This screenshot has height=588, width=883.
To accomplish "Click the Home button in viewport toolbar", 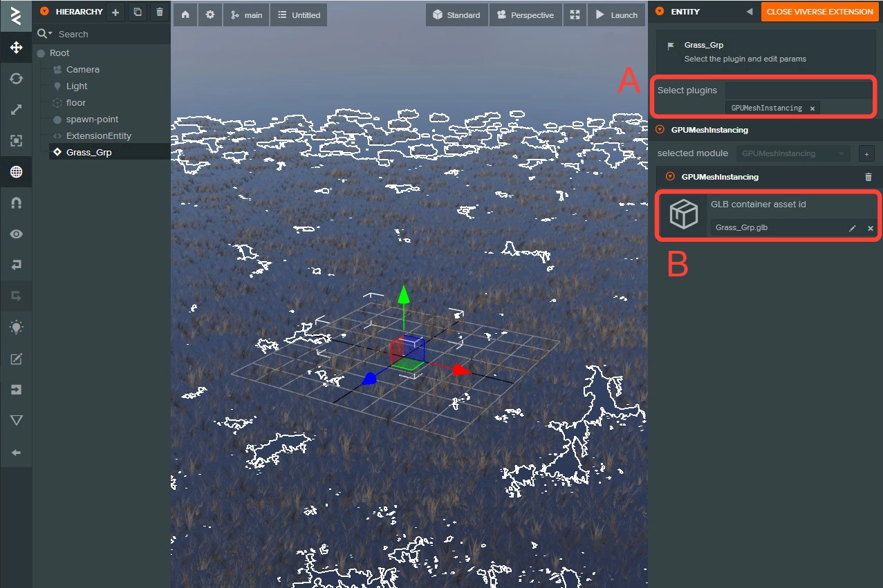I will pyautogui.click(x=185, y=15).
